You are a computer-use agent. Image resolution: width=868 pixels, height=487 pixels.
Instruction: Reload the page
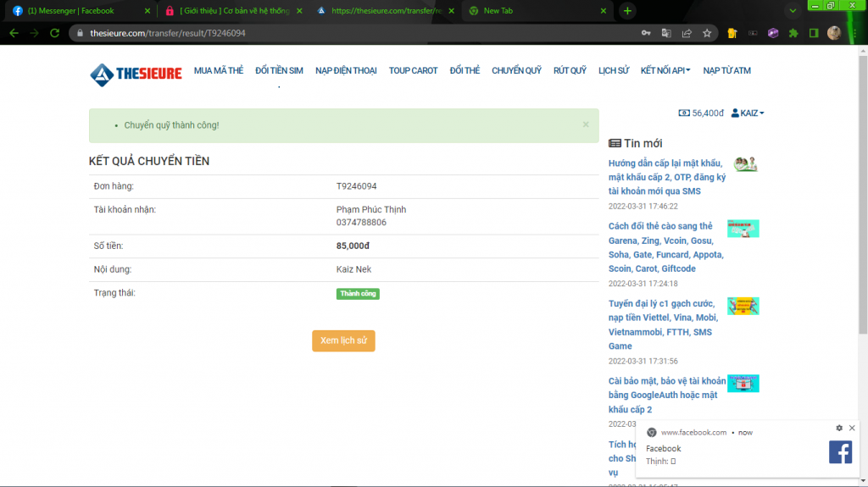tap(54, 33)
